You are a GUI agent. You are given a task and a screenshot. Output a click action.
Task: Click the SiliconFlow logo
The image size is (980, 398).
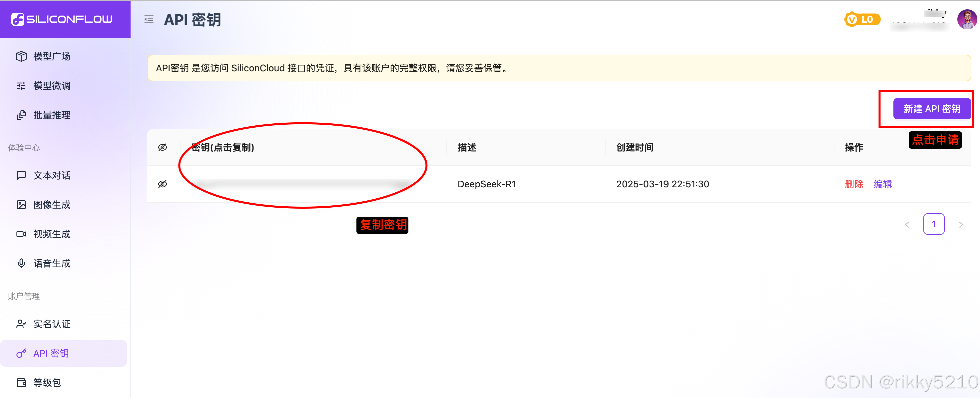62,19
